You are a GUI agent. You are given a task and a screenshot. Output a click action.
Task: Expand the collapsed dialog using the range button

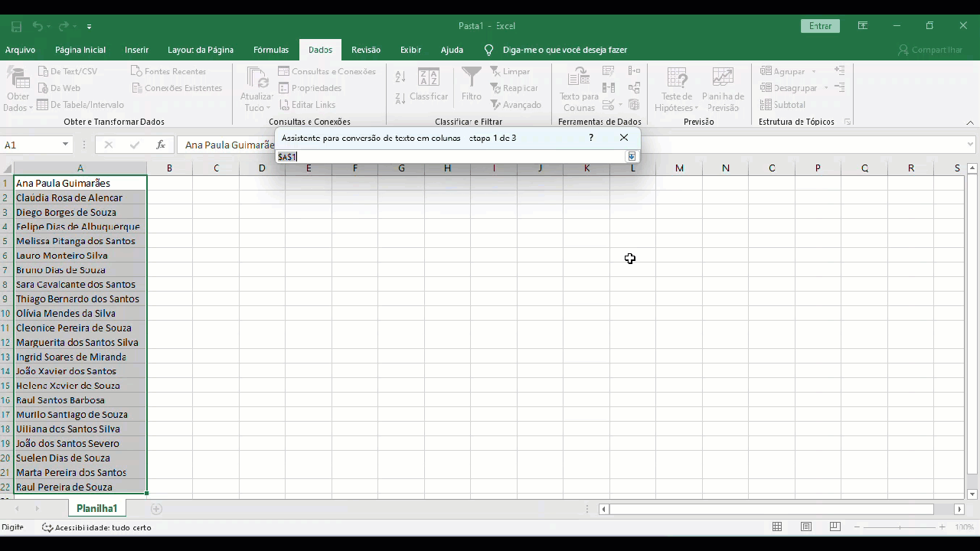click(632, 156)
